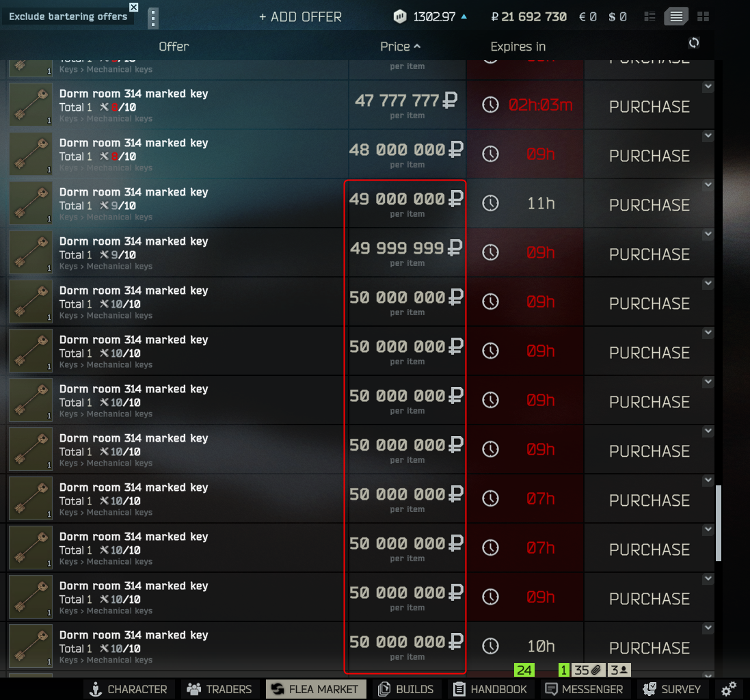750x700 pixels.
Task: Click the clock icon beside 11h
Action: [490, 203]
